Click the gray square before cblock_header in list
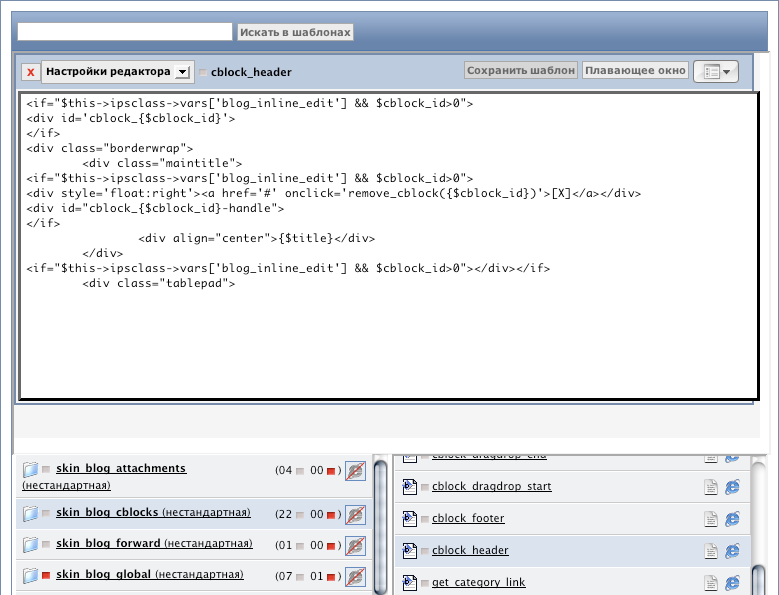The image size is (779, 595). pyautogui.click(x=425, y=551)
